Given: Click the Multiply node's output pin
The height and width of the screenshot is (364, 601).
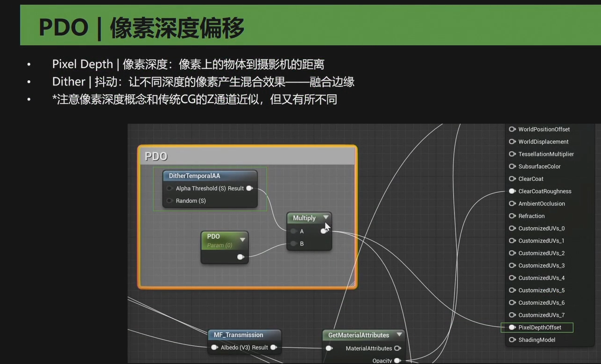Looking at the screenshot, I should point(324,231).
